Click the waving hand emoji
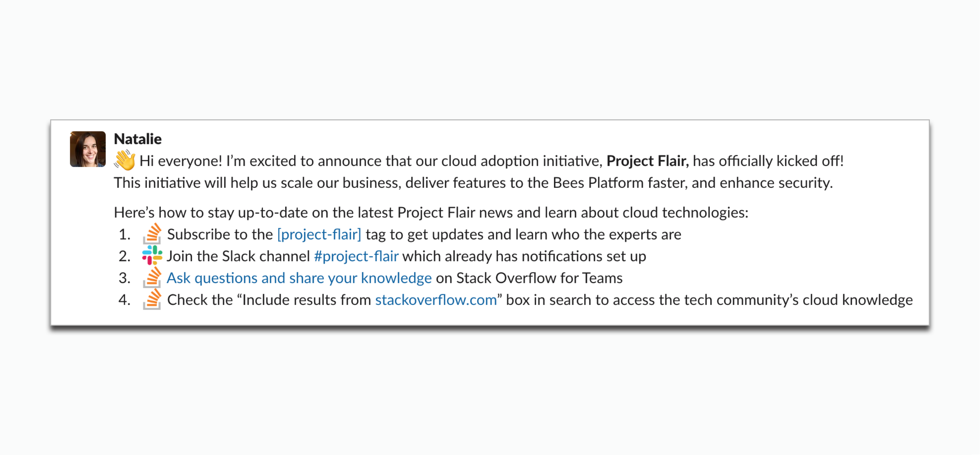Screen dimensions: 980x455 (x=124, y=160)
